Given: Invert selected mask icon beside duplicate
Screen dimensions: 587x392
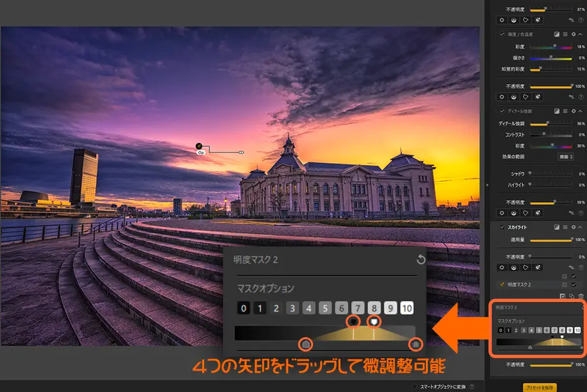Looking at the screenshot, I should click(x=563, y=296).
